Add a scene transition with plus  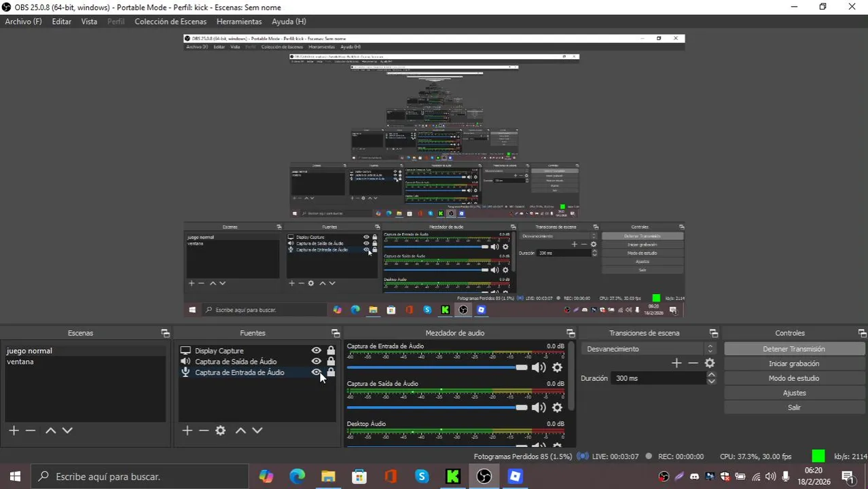676,363
